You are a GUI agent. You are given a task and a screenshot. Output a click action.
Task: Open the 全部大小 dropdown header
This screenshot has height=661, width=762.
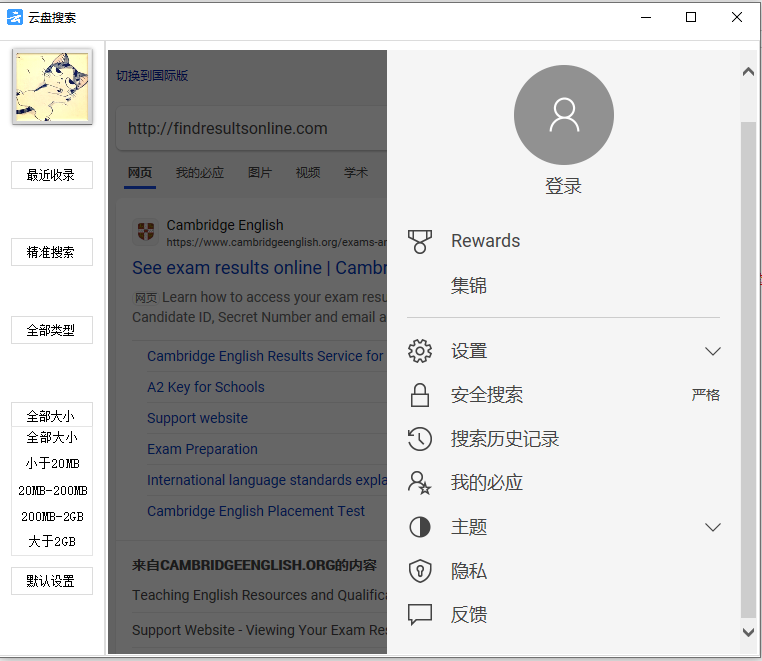pyautogui.click(x=52, y=416)
